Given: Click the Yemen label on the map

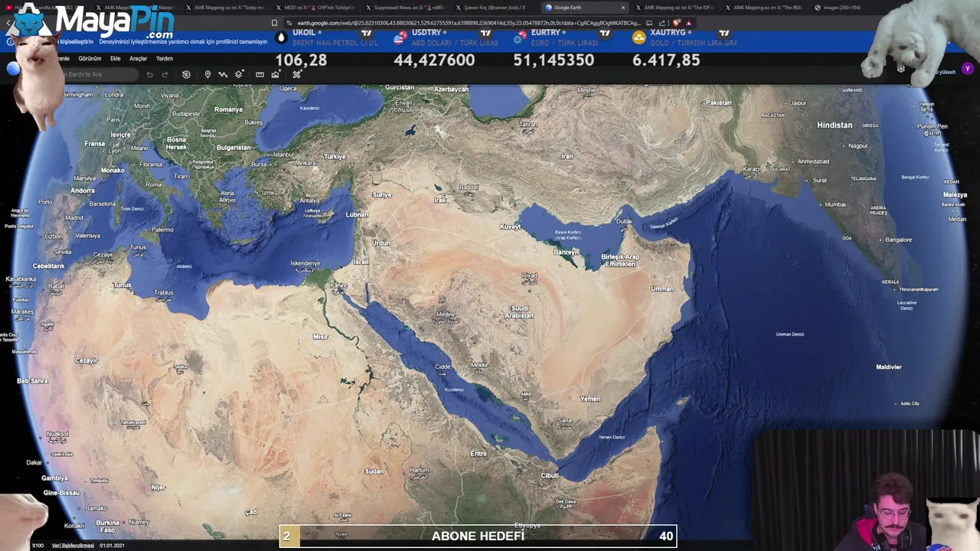Looking at the screenshot, I should 590,399.
